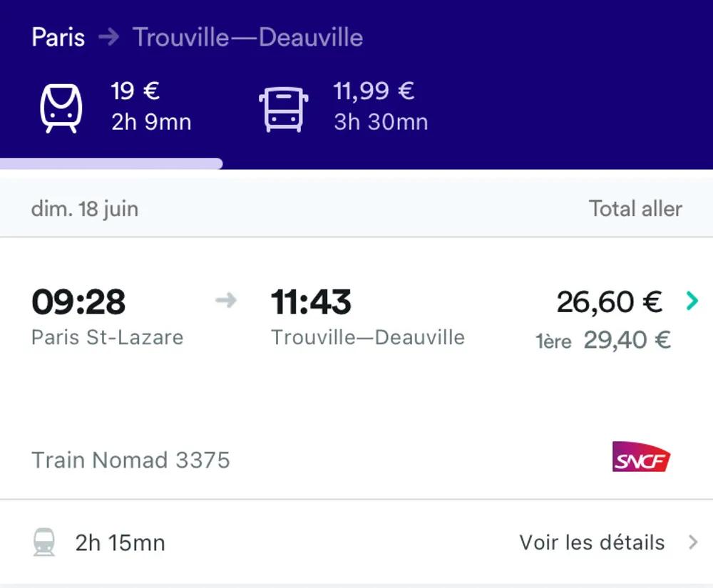The image size is (713, 588).
Task: Select the bus transport icon
Action: [x=284, y=109]
